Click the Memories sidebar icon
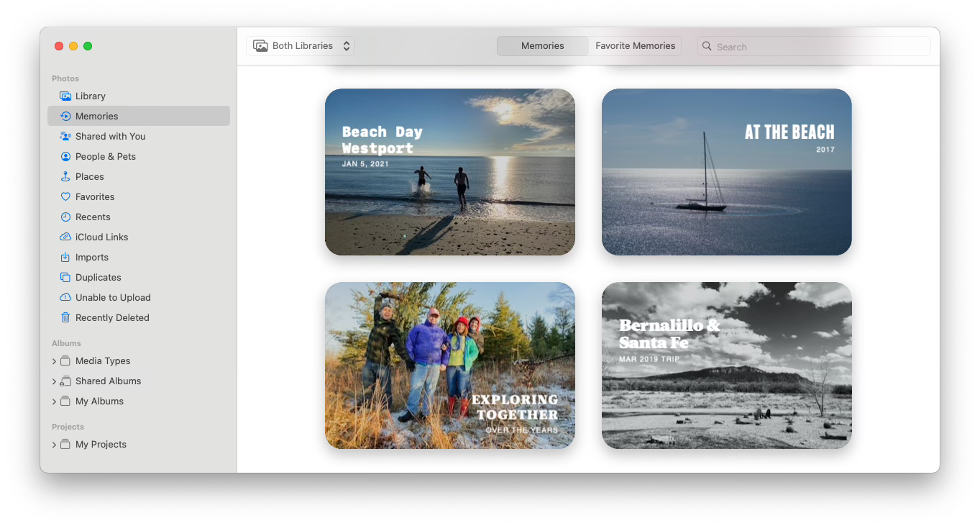Screen dimensions: 980x526 pos(65,116)
